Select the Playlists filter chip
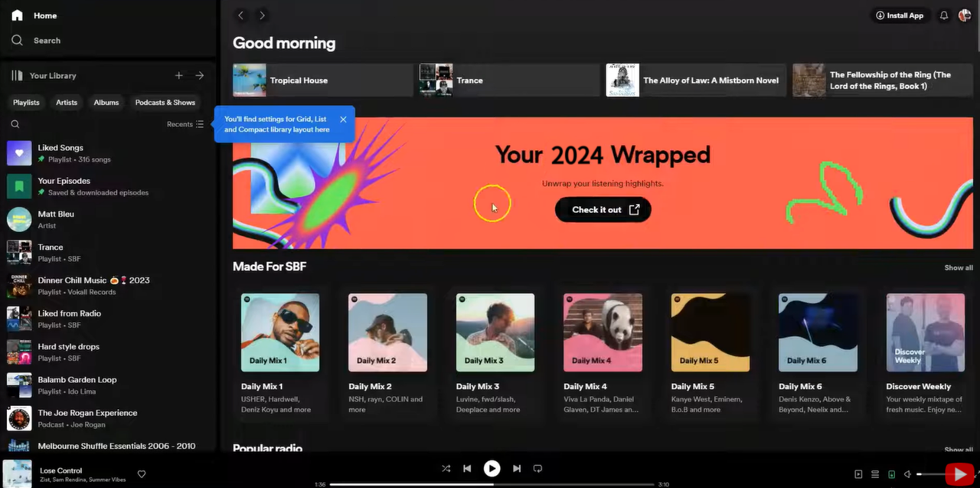Viewport: 980px width, 488px height. tap(26, 102)
